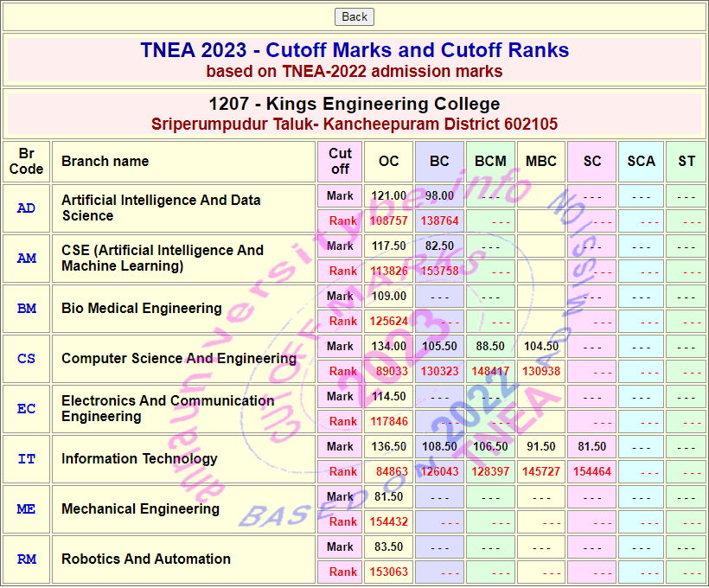The image size is (709, 588).
Task: Click OC rank 117846
Action: (x=388, y=422)
